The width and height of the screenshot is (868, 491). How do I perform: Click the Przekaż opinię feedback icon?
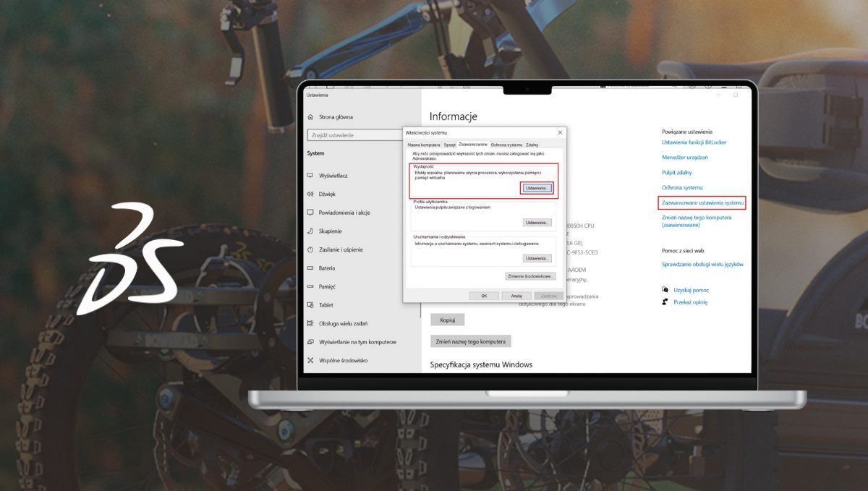point(665,302)
